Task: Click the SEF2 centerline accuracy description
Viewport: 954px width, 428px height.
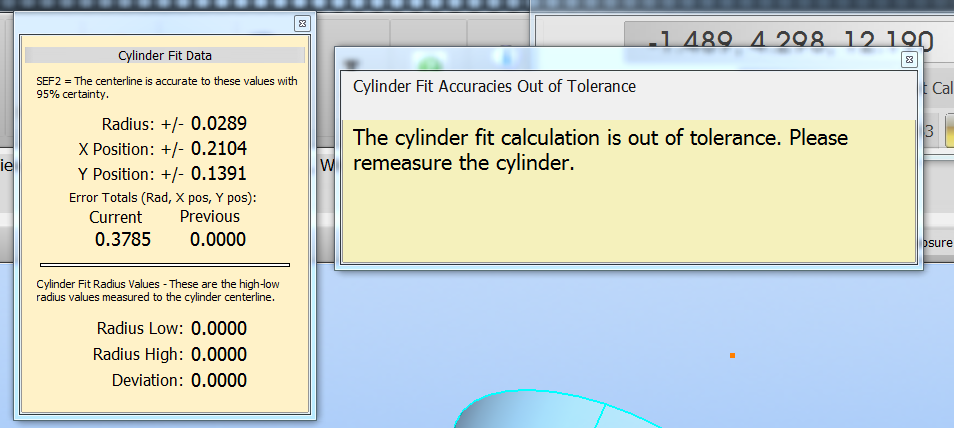Action: (164, 88)
